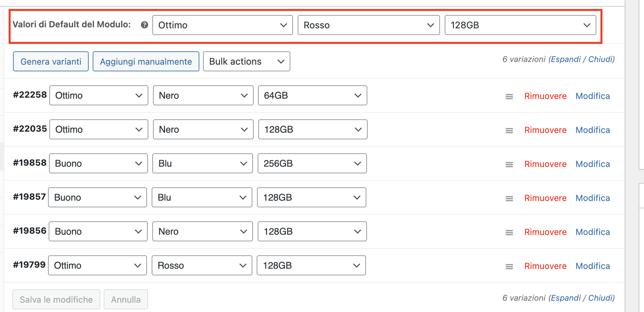The image size is (644, 312).
Task: Click variation ID #22258
Action: pyautogui.click(x=30, y=95)
